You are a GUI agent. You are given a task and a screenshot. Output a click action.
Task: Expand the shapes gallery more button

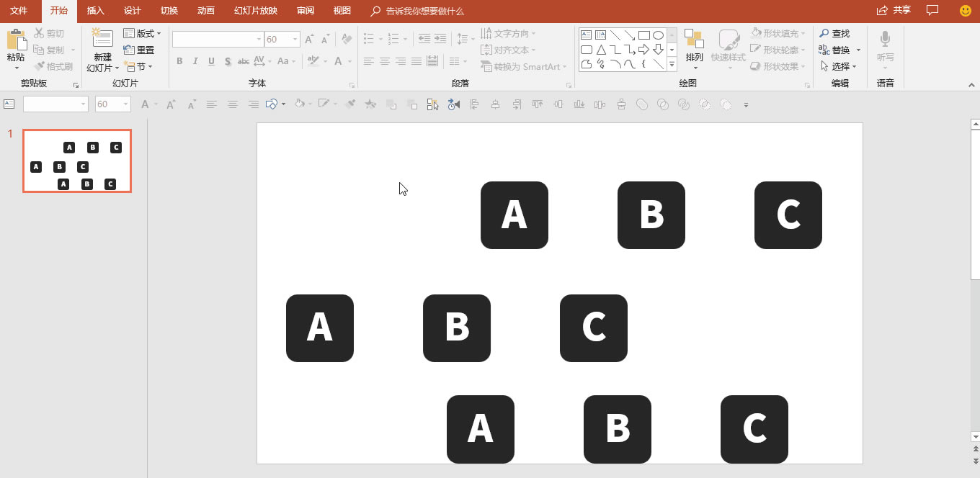click(672, 65)
